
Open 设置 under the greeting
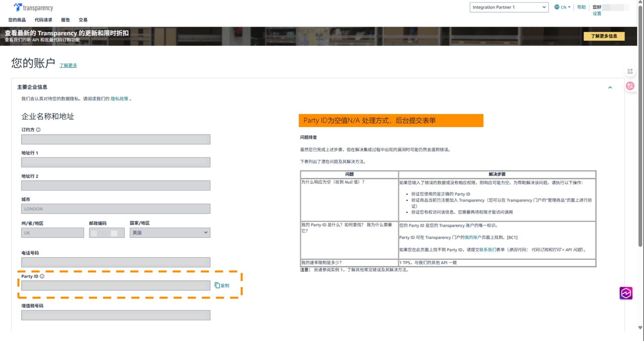597,14
